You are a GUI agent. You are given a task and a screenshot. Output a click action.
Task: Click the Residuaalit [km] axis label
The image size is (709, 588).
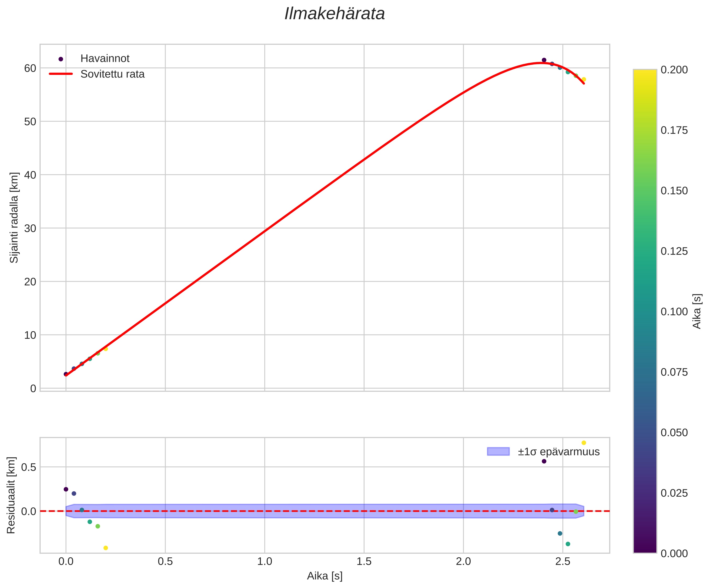[x=11, y=495]
